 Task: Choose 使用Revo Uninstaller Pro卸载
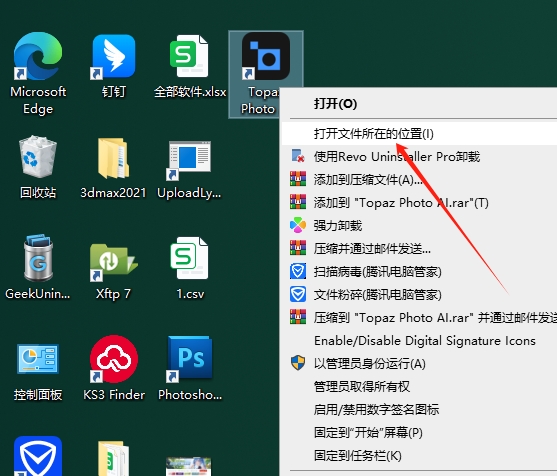[419, 156]
